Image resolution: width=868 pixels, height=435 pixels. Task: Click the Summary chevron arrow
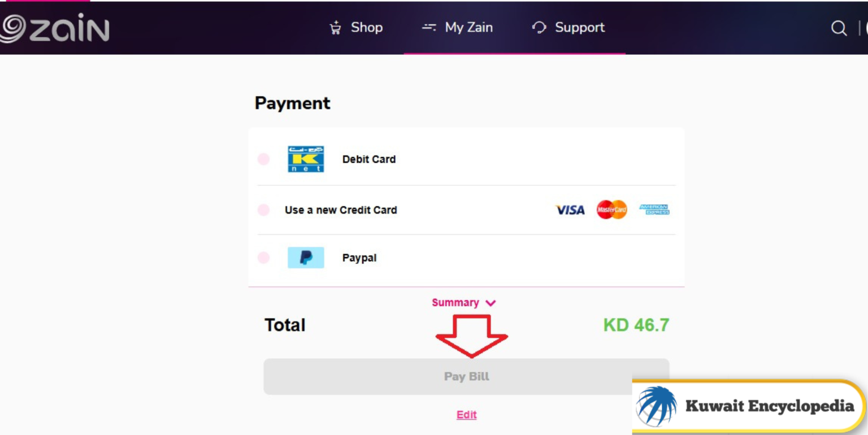pos(490,302)
